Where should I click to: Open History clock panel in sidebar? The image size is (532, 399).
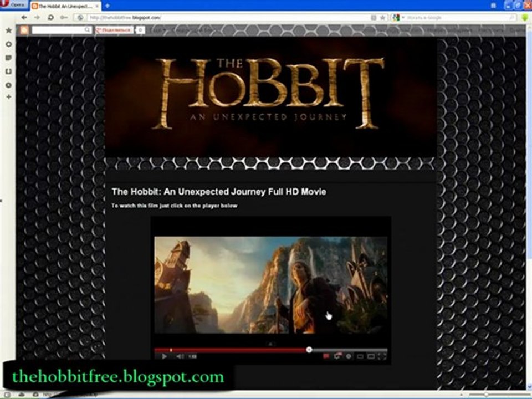pyautogui.click(x=9, y=85)
